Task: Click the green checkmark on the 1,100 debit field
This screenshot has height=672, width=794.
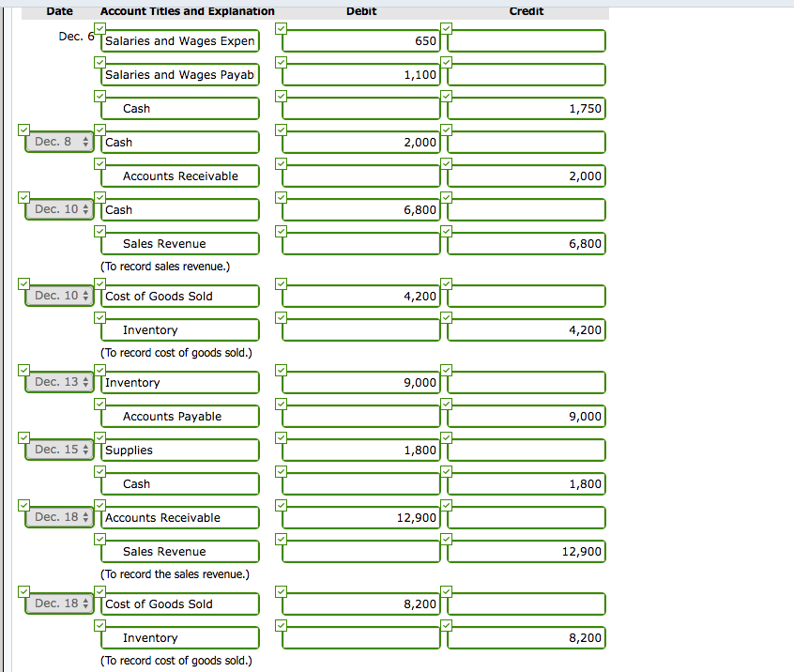Action: [281, 62]
